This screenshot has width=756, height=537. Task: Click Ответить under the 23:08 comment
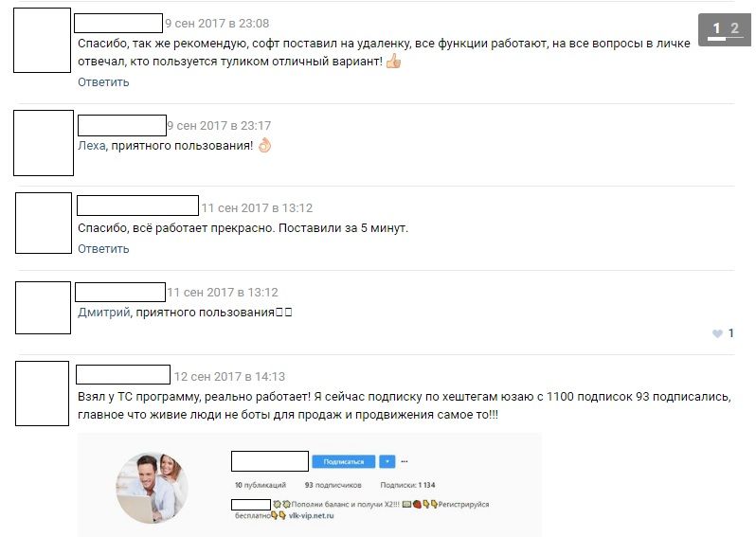point(103,82)
